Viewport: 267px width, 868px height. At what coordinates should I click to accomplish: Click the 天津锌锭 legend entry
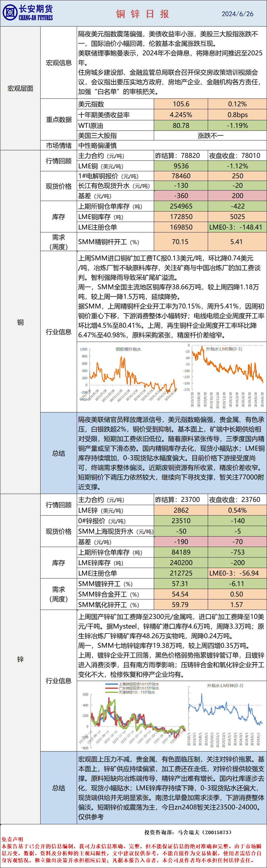point(130,692)
